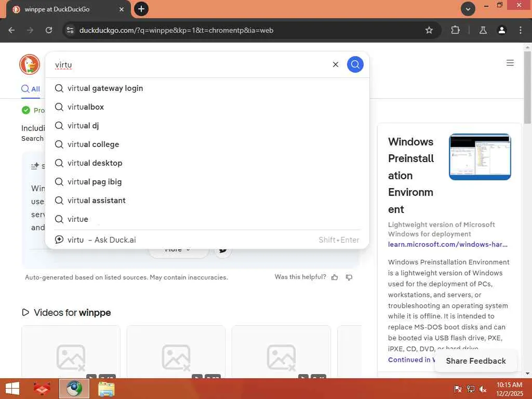Click thumbs up for Was this helpful
The width and height of the screenshot is (532, 399).
point(335,277)
